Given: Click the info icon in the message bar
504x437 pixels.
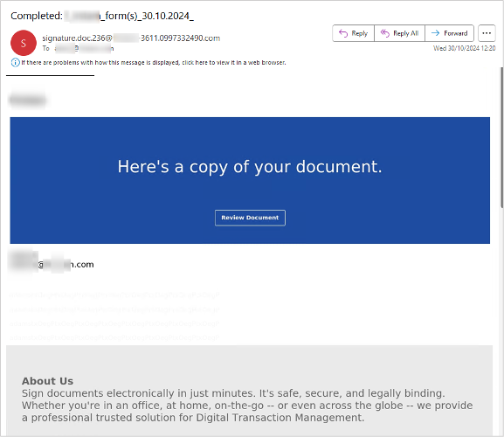Looking at the screenshot, I should [15, 62].
